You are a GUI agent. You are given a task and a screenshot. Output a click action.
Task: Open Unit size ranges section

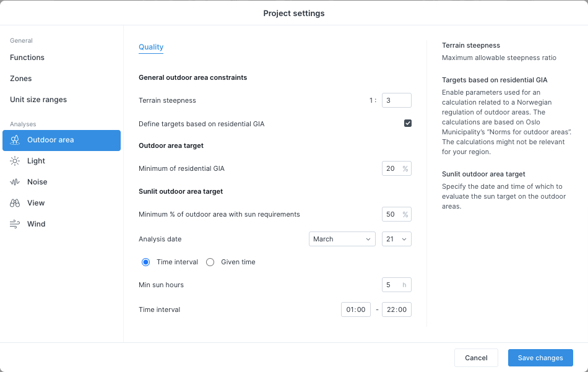click(x=38, y=100)
